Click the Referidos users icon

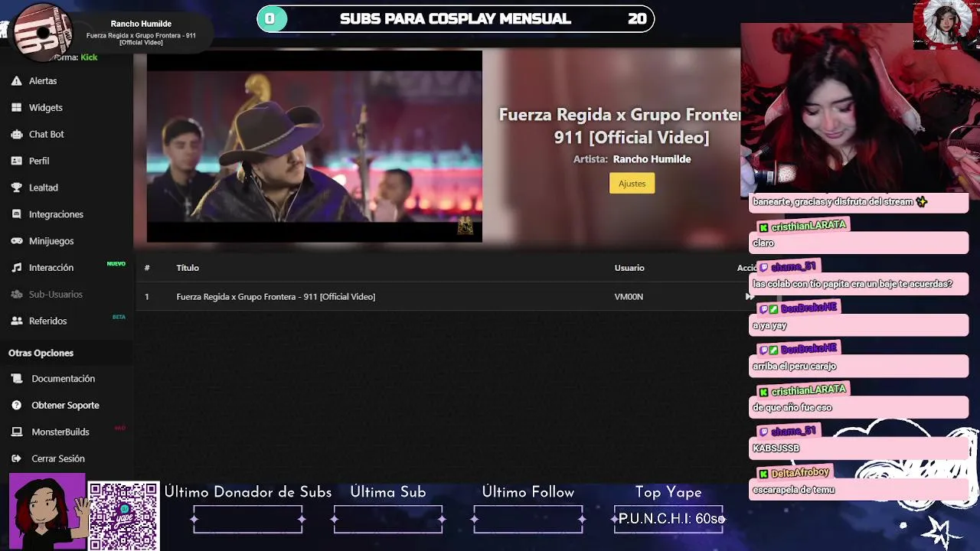17,321
